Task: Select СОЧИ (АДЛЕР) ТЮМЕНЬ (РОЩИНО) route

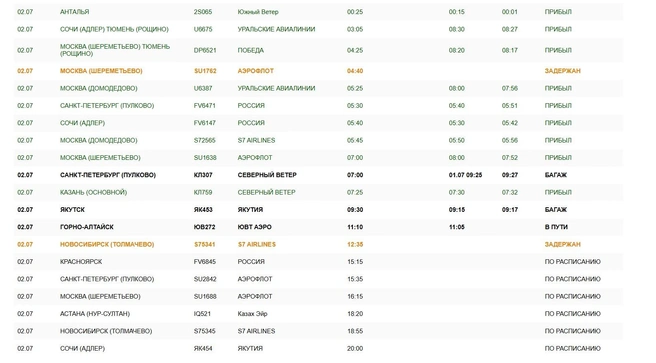Action: pyautogui.click(x=114, y=29)
